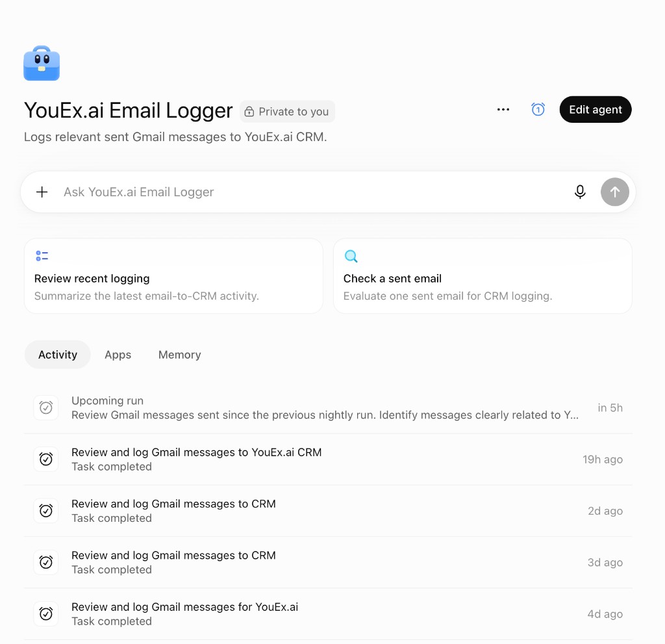Click the '19h ago' timestamp
The width and height of the screenshot is (665, 644).
602,459
